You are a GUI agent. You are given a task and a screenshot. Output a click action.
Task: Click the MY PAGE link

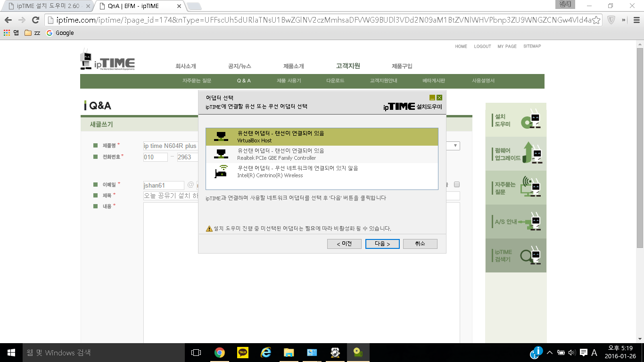[507, 46]
